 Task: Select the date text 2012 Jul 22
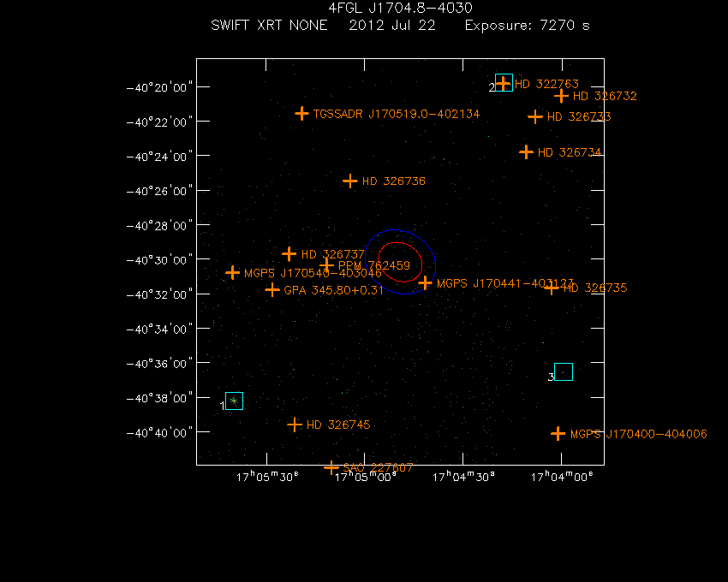[x=392, y=25]
